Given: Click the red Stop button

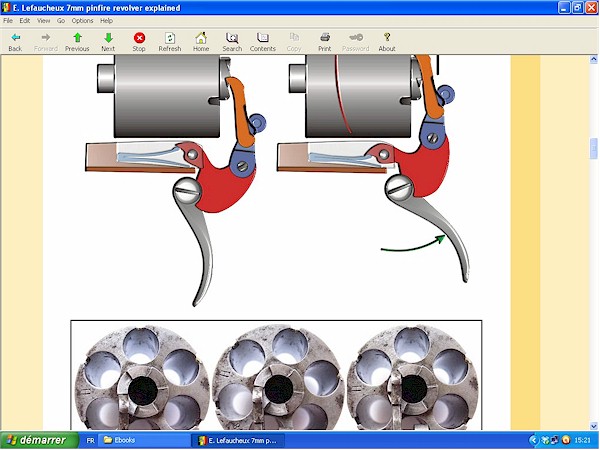Looking at the screenshot, I should point(139,42).
